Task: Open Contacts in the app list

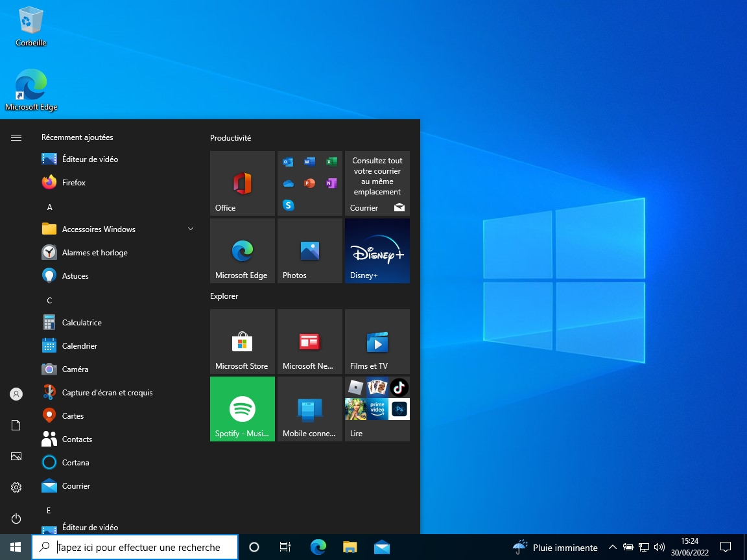Action: point(117,439)
